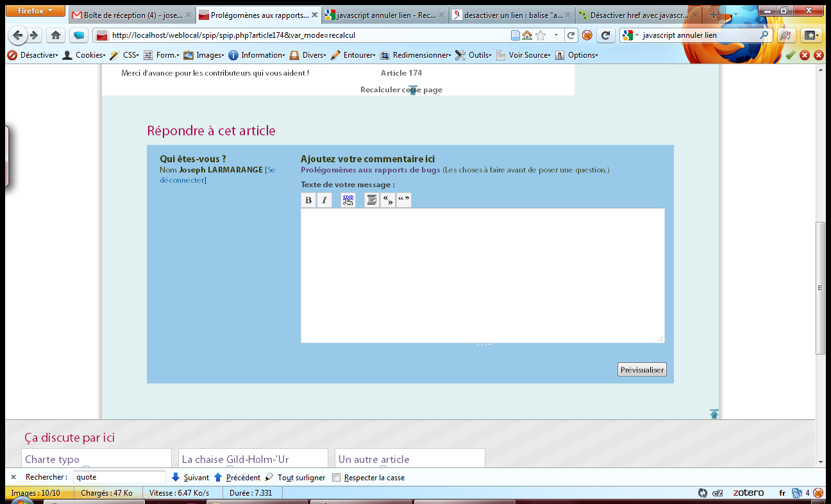Click the Prévisualiser button
This screenshot has width=831, height=504.
point(642,370)
